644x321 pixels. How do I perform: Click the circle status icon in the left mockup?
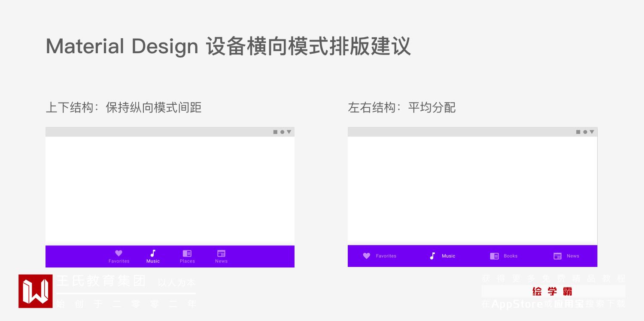[x=282, y=132]
